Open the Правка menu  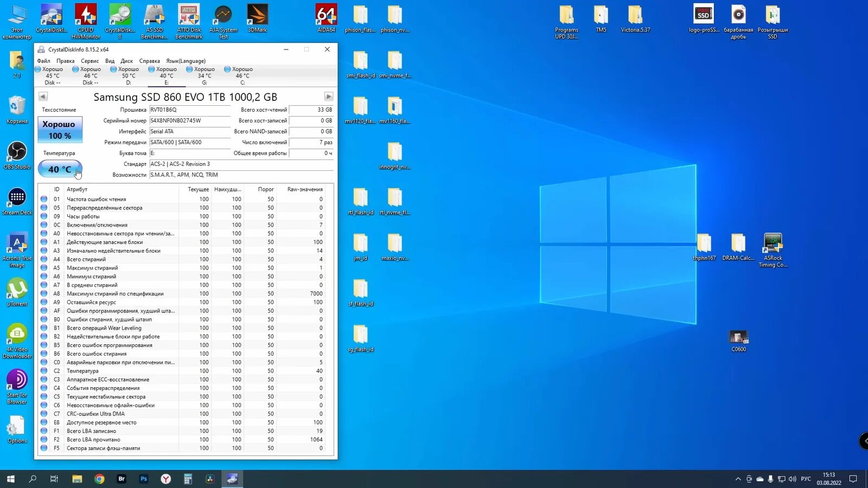click(x=65, y=61)
